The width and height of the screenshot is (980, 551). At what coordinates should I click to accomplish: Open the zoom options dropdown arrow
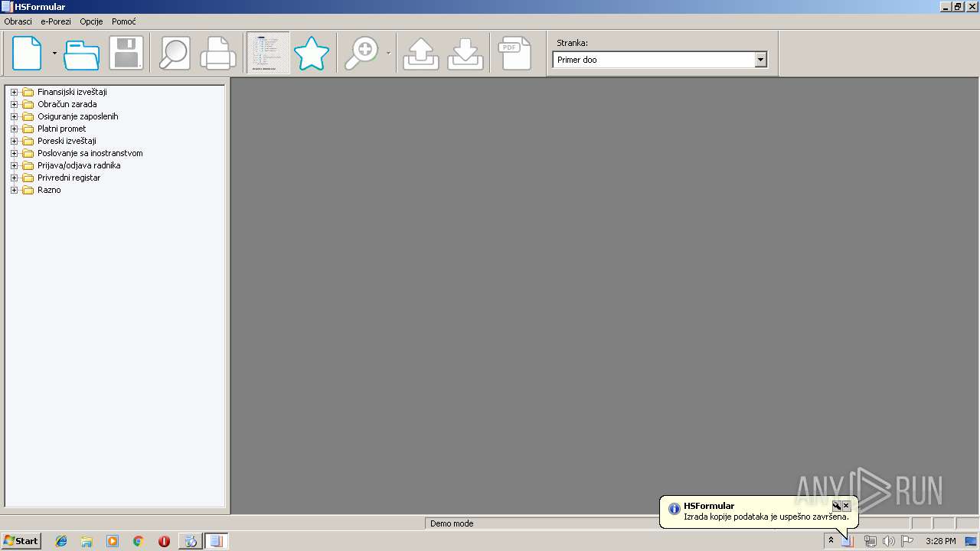pyautogui.click(x=388, y=54)
